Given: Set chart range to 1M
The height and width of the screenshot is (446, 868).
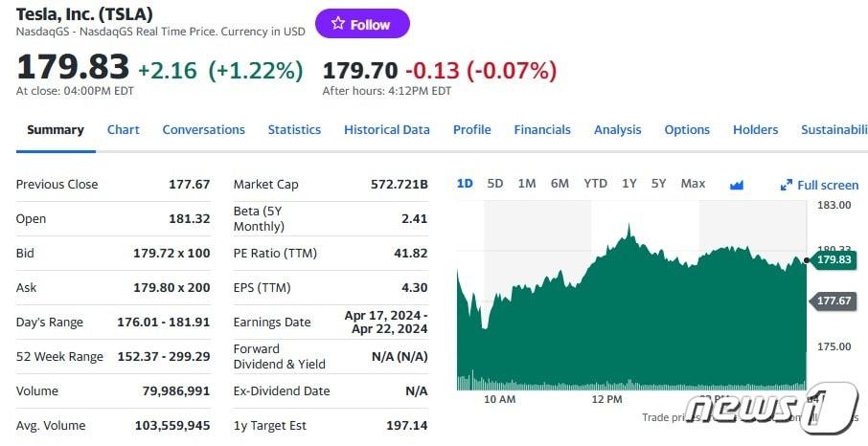Looking at the screenshot, I should coord(526,184).
